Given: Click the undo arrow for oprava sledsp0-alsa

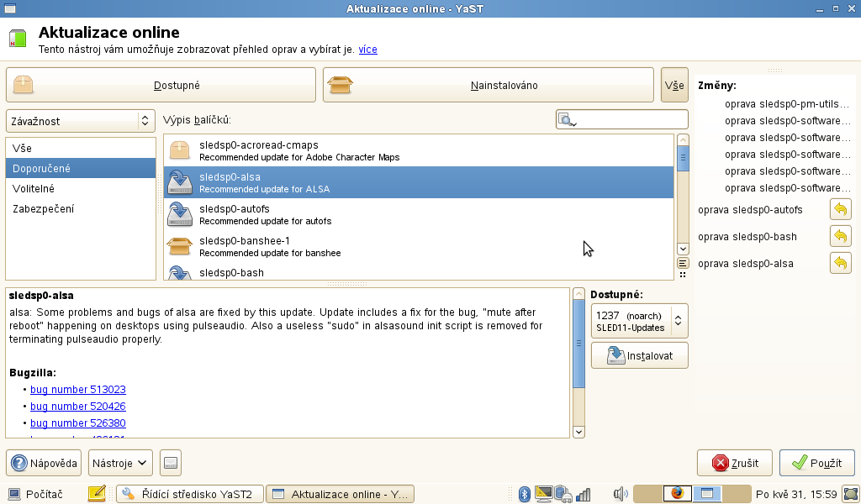Looking at the screenshot, I should click(840, 263).
